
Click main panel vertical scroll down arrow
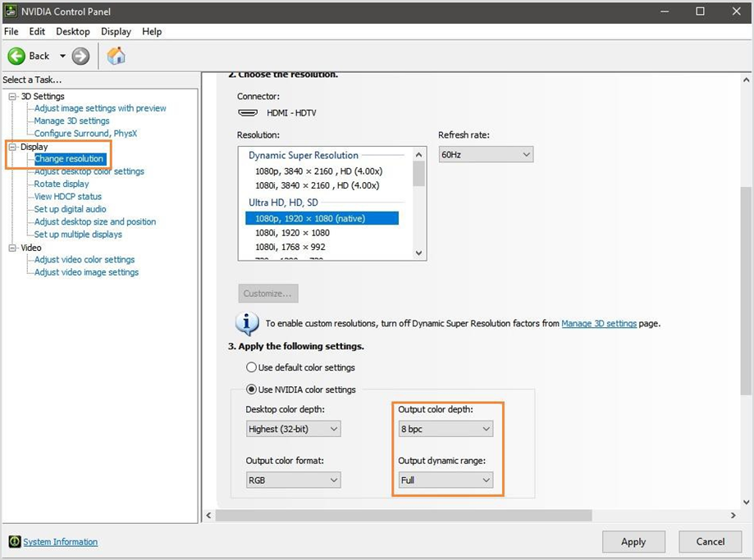point(746,503)
